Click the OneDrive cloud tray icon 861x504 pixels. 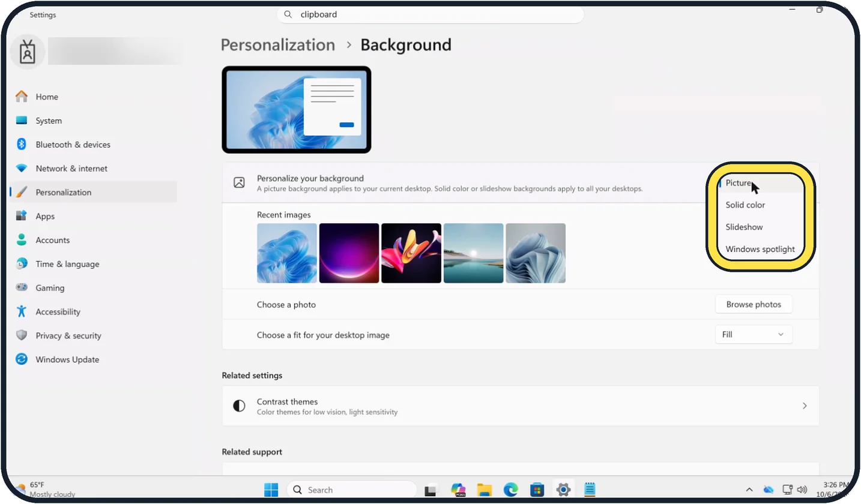click(x=769, y=490)
